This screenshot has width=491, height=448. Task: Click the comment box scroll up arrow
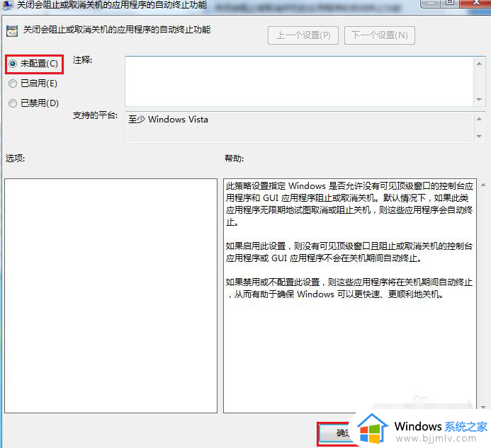click(479, 64)
